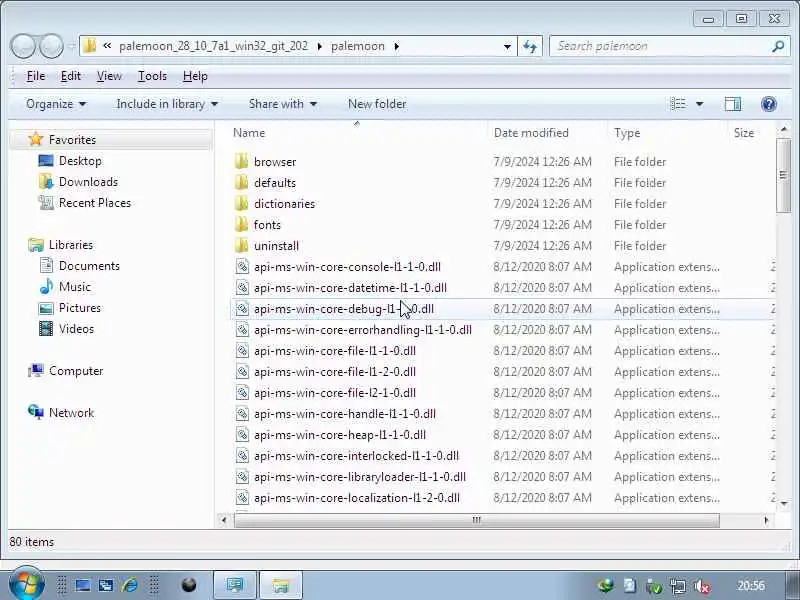
Task: Click the api-ms-win-core-errorhandling-l1-1-0.dll file icon
Action: [x=242, y=330]
